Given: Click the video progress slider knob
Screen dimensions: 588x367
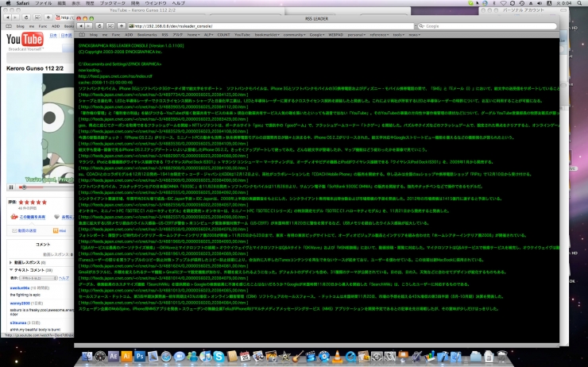Looking at the screenshot, I should coord(24,187).
